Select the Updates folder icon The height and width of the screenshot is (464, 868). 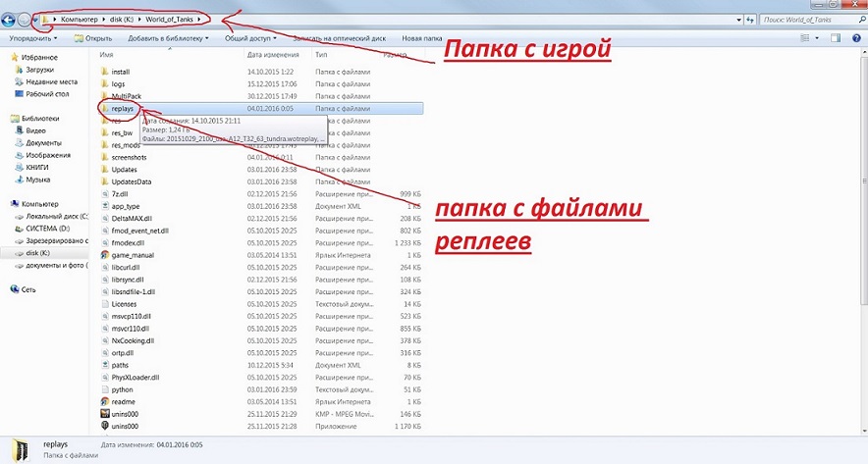pyautogui.click(x=105, y=170)
